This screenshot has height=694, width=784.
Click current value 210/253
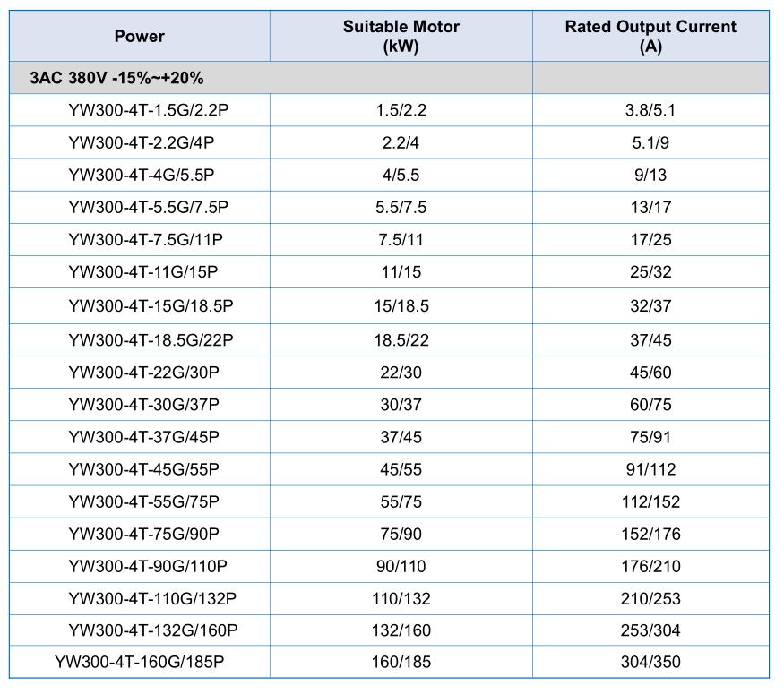[650, 598]
